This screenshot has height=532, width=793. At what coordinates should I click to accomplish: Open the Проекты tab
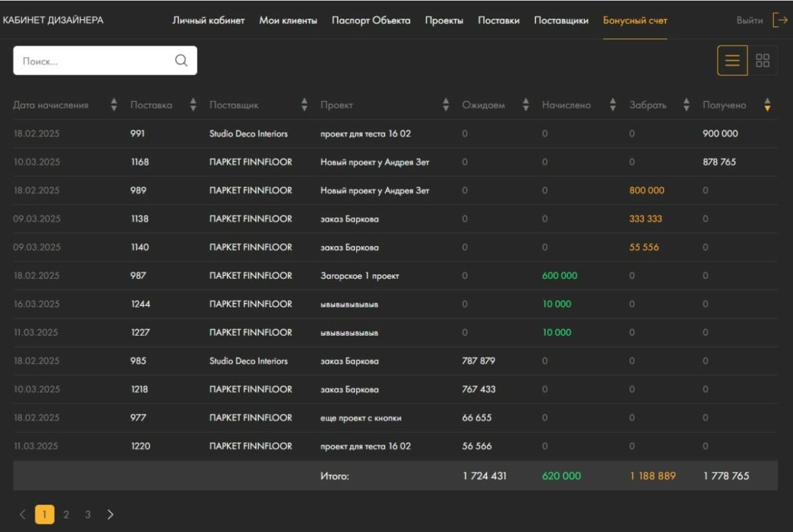point(444,20)
